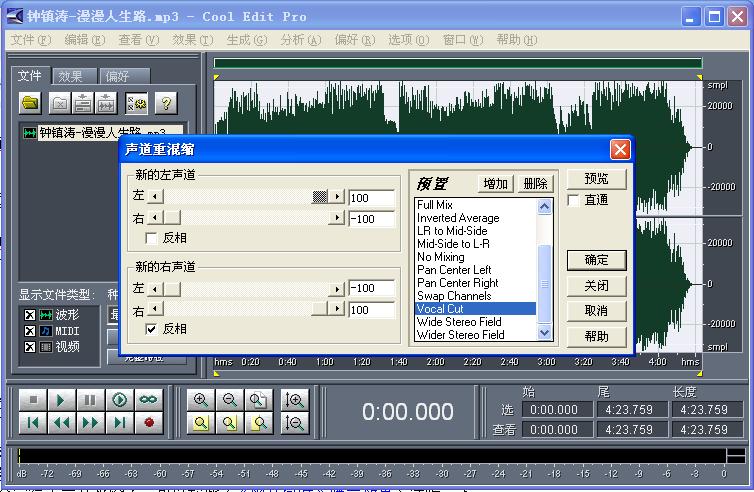Zoom out horizontally with magnifier minus
Image resolution: width=754 pixels, height=492 pixels.
pyautogui.click(x=229, y=400)
